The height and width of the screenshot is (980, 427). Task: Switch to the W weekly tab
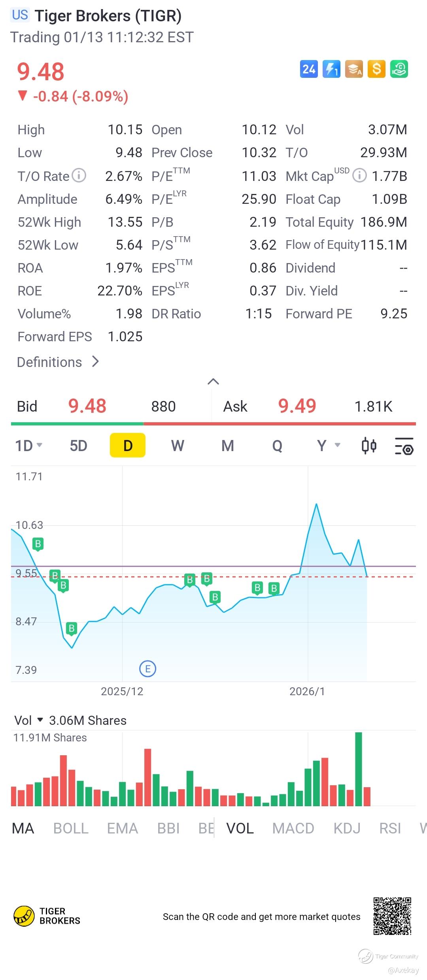click(x=178, y=446)
